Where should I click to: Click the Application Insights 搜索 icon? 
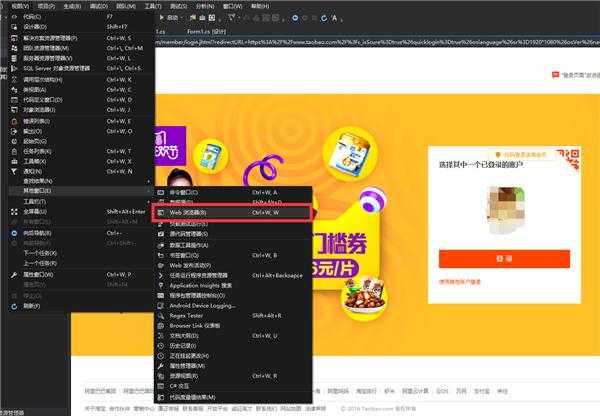coord(161,285)
